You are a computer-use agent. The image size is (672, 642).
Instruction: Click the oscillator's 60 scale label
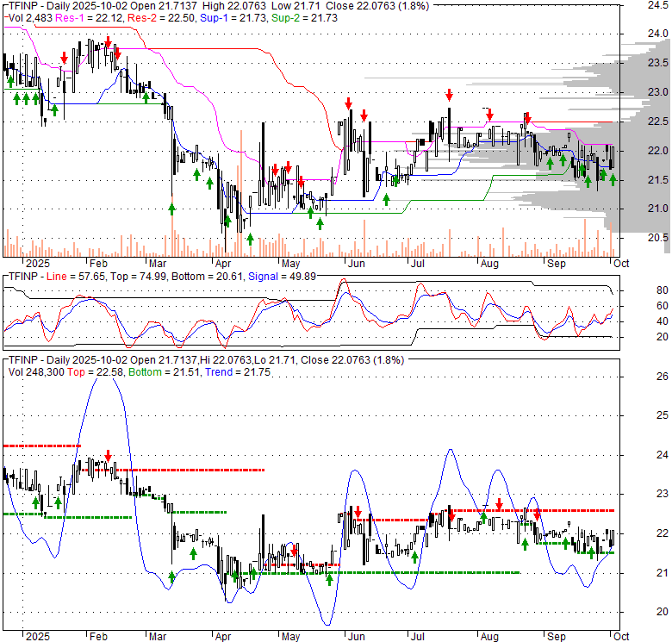pyautogui.click(x=663, y=306)
